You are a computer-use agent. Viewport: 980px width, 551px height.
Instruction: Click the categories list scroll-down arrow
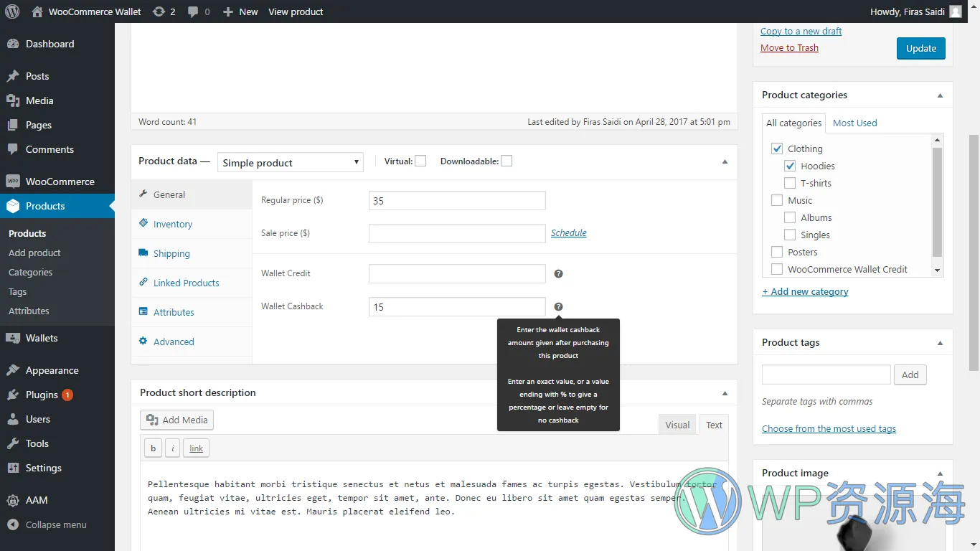click(x=937, y=270)
